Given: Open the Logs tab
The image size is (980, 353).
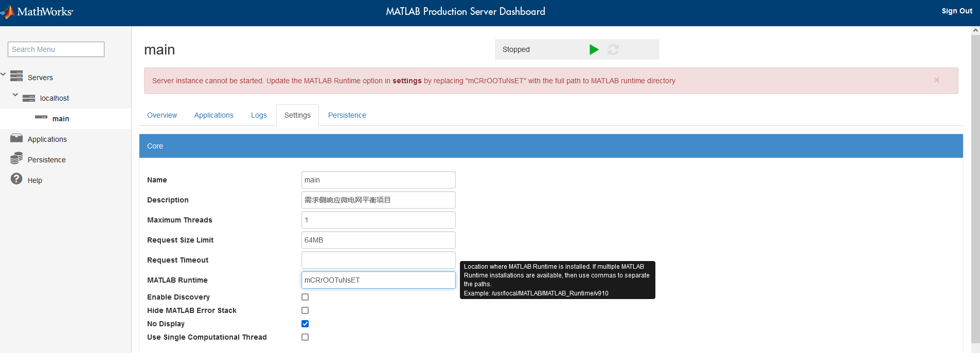Looking at the screenshot, I should (259, 115).
